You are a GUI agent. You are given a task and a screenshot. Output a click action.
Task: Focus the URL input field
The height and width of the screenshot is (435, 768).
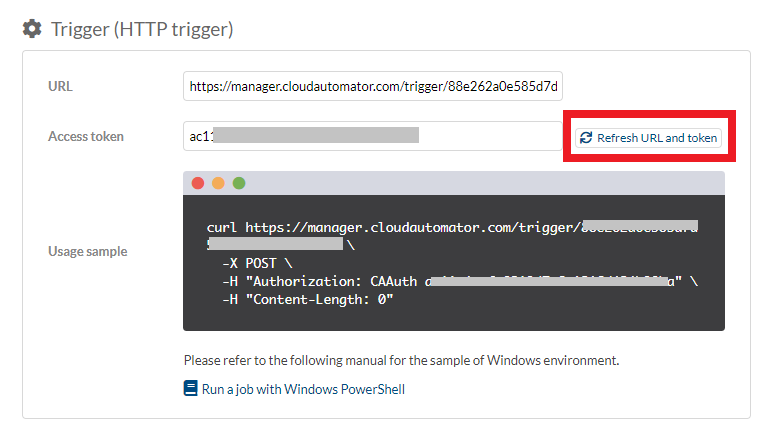[x=373, y=86]
